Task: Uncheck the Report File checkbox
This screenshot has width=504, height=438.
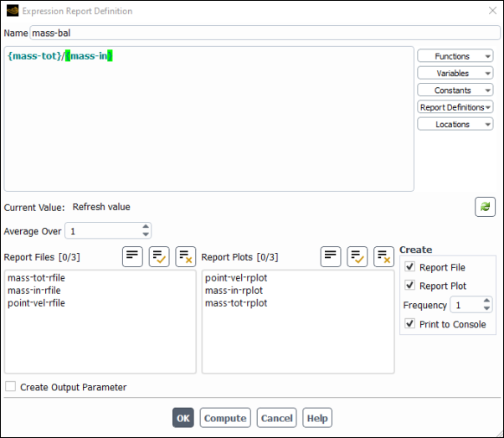Action: point(409,266)
